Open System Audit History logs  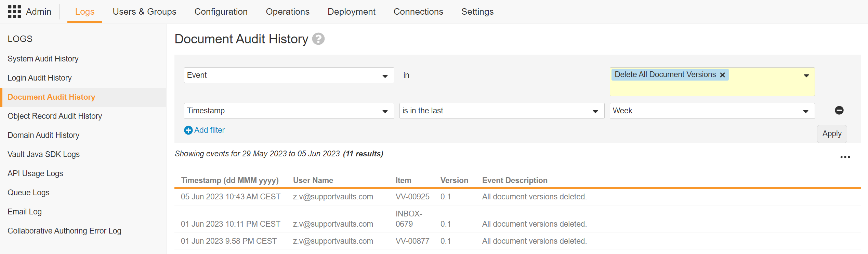pyautogui.click(x=43, y=59)
